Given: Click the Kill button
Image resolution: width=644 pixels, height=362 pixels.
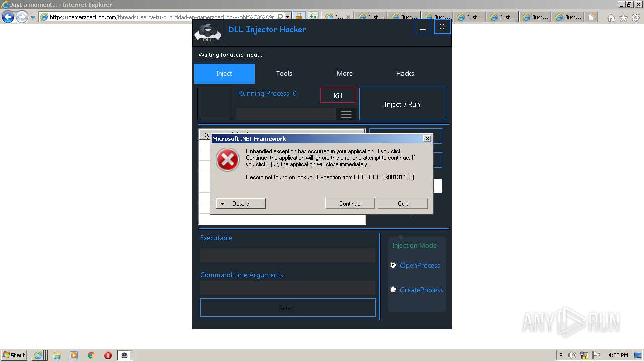Looking at the screenshot, I should [x=338, y=96].
